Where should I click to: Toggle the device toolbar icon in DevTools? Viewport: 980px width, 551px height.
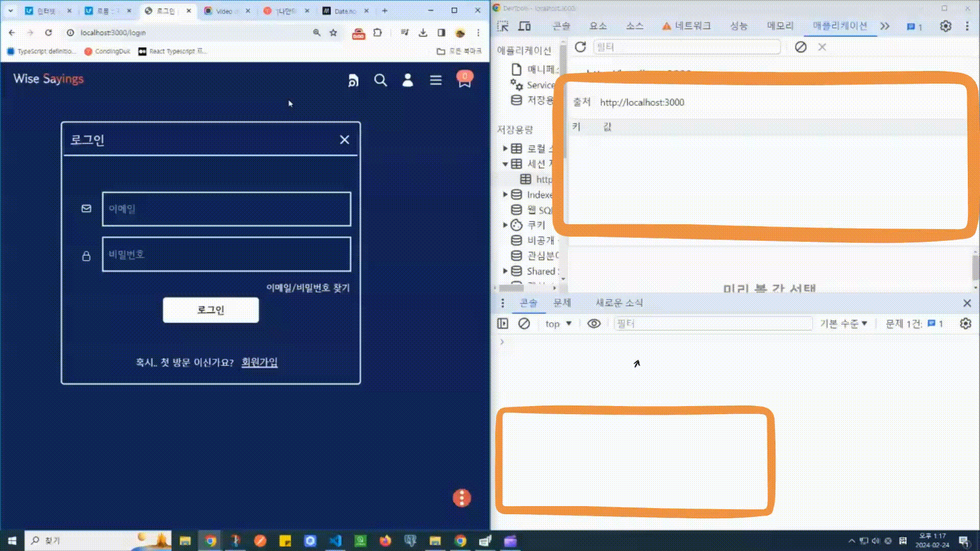coord(525,26)
